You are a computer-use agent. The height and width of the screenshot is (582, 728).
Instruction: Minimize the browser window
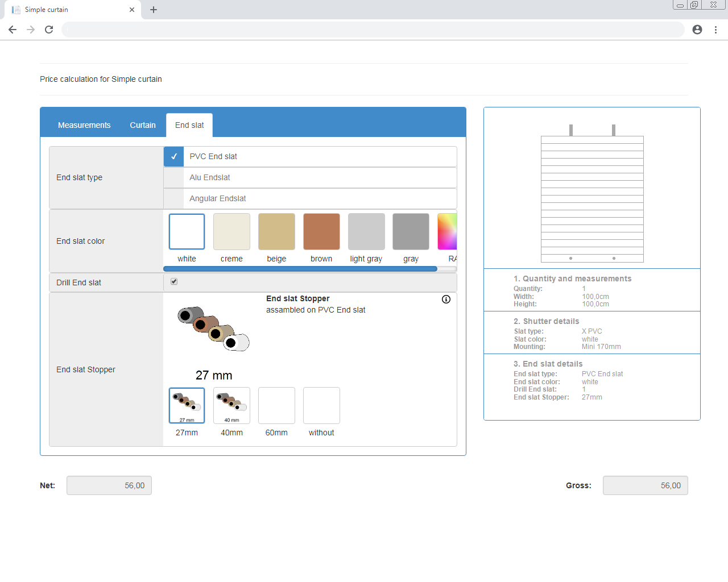pyautogui.click(x=680, y=5)
